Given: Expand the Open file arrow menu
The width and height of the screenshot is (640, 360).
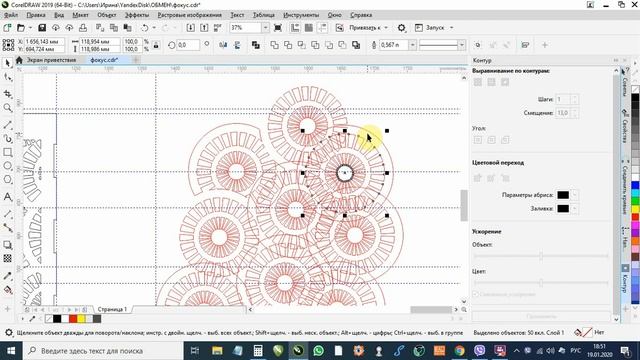Looking at the screenshot, I should coord(30,28).
